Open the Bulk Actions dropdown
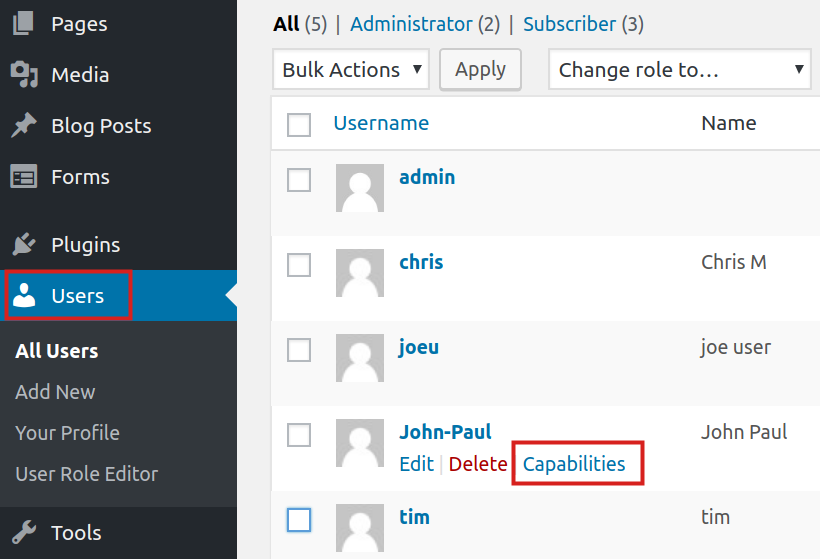 tap(350, 70)
